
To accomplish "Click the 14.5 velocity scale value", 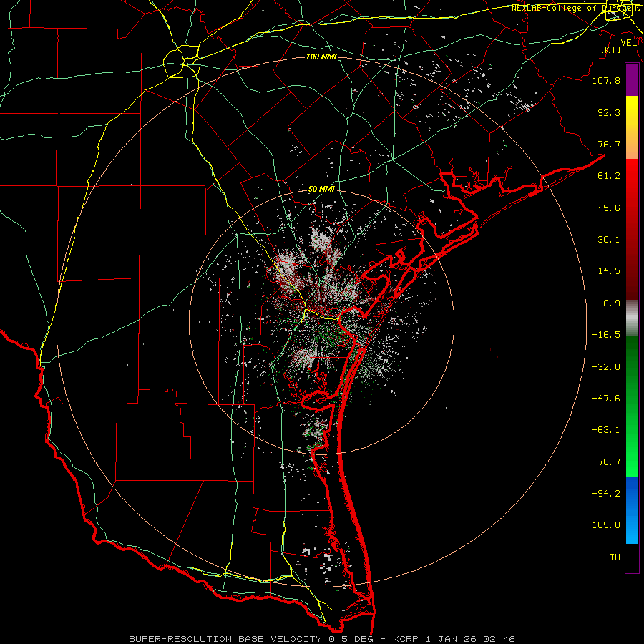I will click(x=609, y=271).
